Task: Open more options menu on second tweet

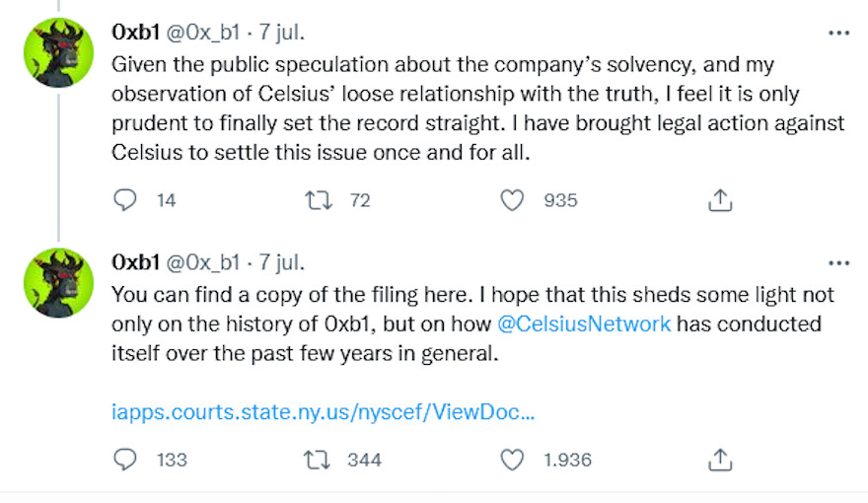Action: point(838,262)
